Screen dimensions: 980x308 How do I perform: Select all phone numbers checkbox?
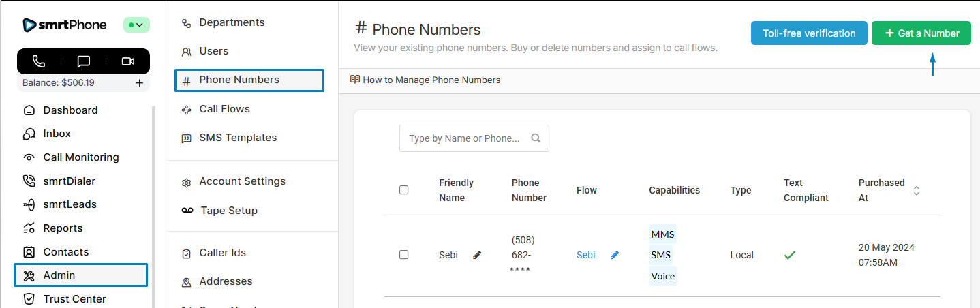(403, 190)
